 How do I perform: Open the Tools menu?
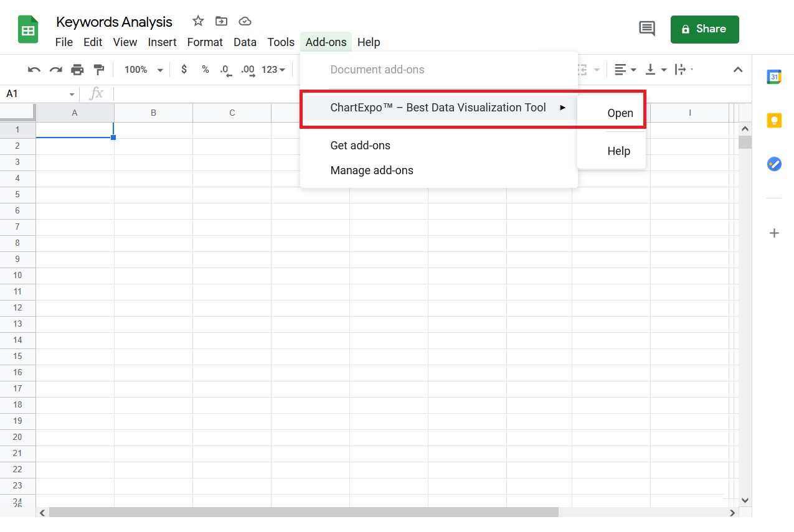pyautogui.click(x=281, y=42)
